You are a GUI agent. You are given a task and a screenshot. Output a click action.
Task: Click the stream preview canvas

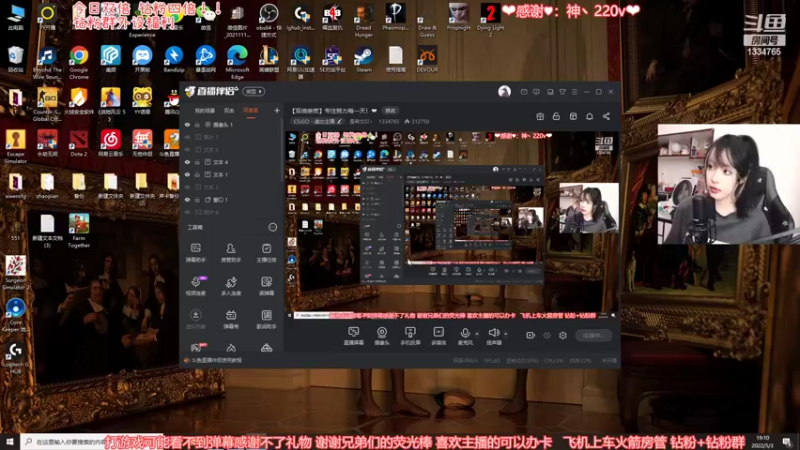[453, 225]
